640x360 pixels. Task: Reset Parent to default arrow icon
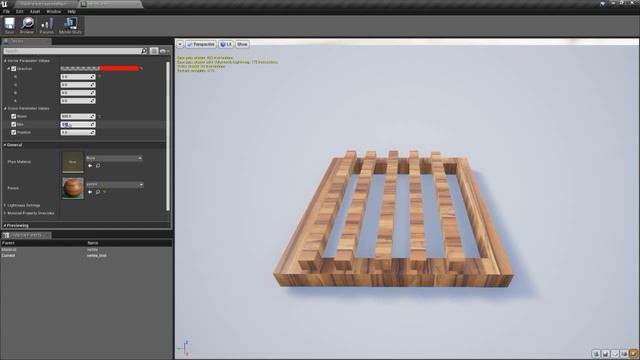104,192
